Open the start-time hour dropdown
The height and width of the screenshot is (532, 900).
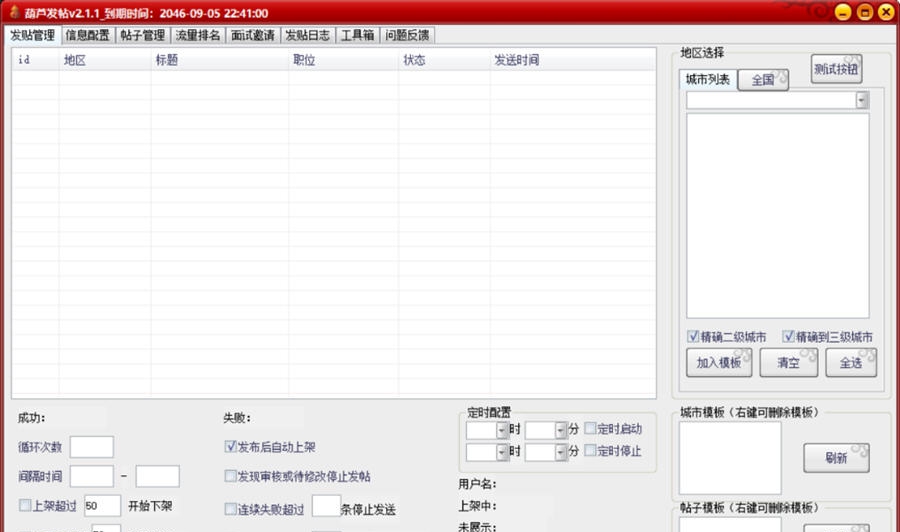[502, 430]
